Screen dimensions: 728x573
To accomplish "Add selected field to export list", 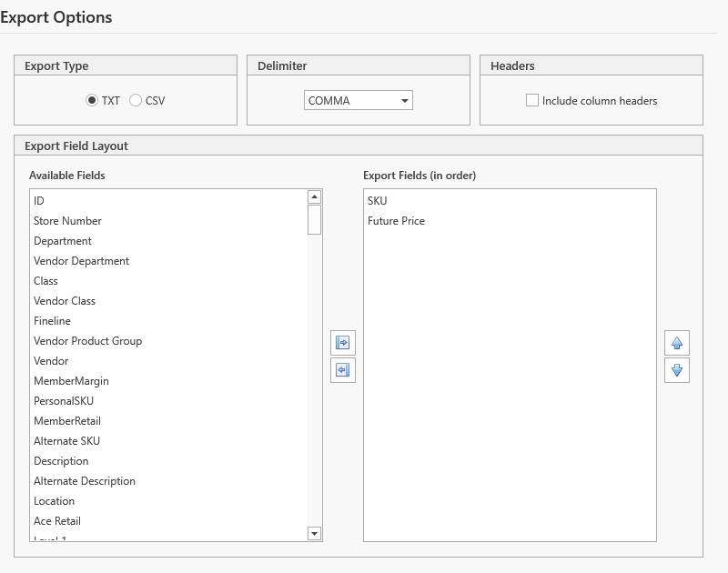I will coord(343,343).
